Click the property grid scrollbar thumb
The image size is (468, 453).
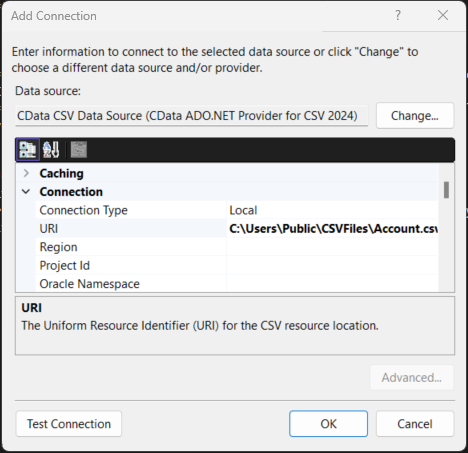click(x=446, y=190)
